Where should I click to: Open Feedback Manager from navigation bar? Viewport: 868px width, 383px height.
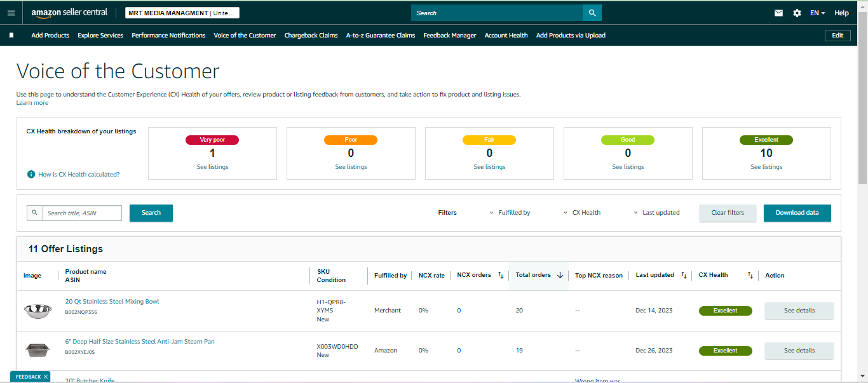pos(449,36)
